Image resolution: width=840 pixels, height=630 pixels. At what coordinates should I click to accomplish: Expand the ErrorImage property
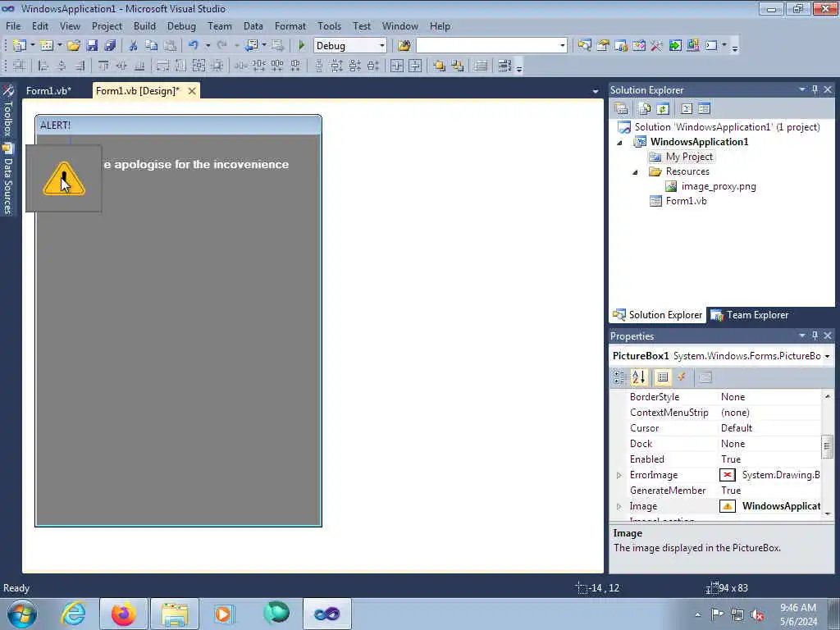click(619, 475)
